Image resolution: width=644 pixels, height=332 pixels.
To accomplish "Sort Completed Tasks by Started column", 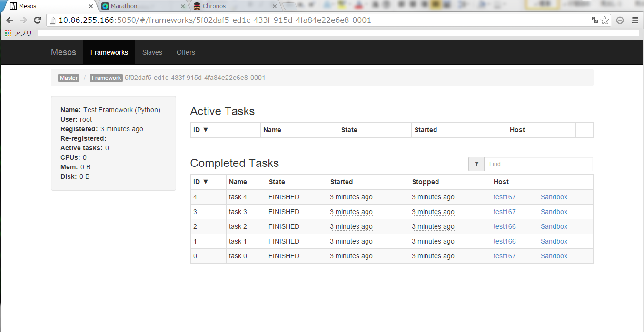I will click(x=341, y=182).
